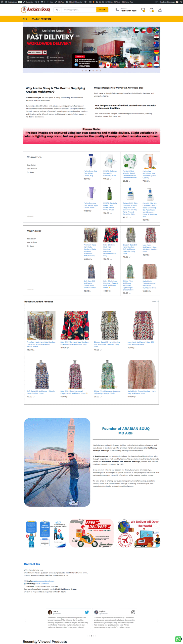The height and width of the screenshot is (644, 183).
Task: Open the user account icon
Action: click(160, 10)
